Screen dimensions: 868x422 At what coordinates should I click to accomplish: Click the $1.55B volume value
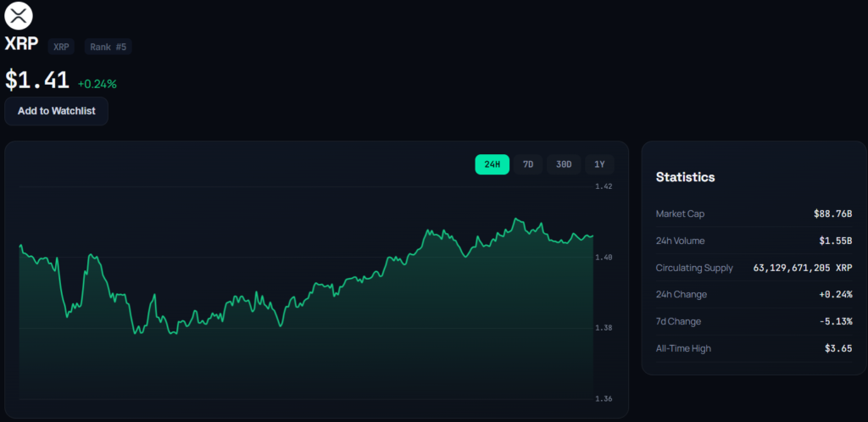click(835, 241)
